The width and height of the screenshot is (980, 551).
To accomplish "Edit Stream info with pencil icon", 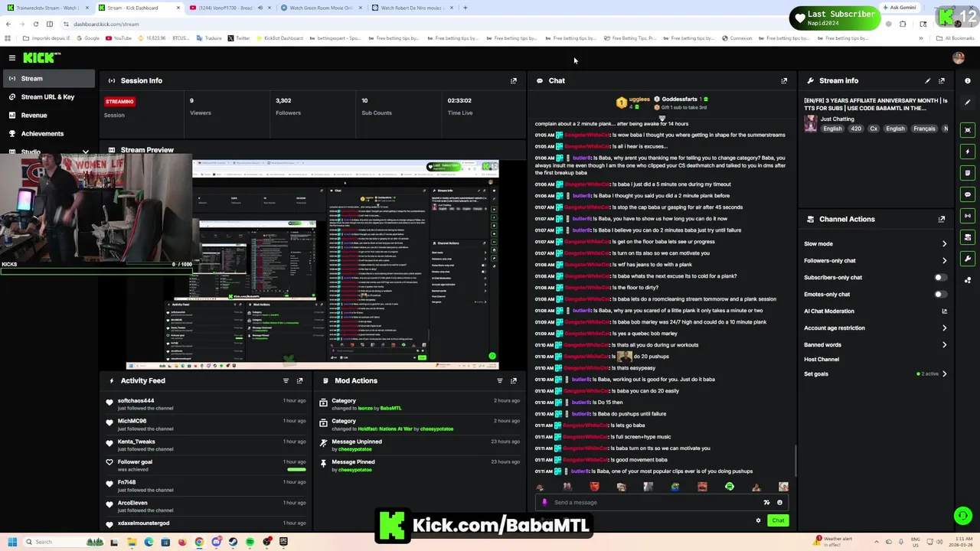I will coord(928,80).
